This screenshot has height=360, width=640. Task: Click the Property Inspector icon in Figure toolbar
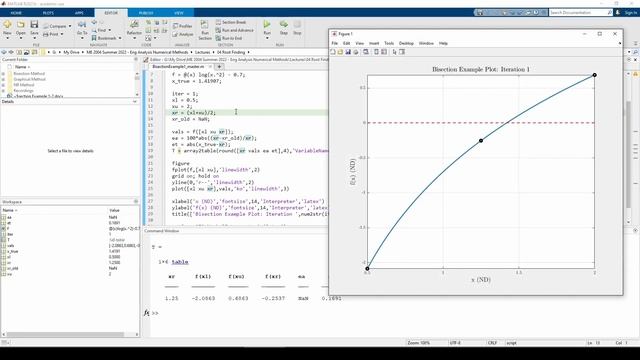coord(402,52)
